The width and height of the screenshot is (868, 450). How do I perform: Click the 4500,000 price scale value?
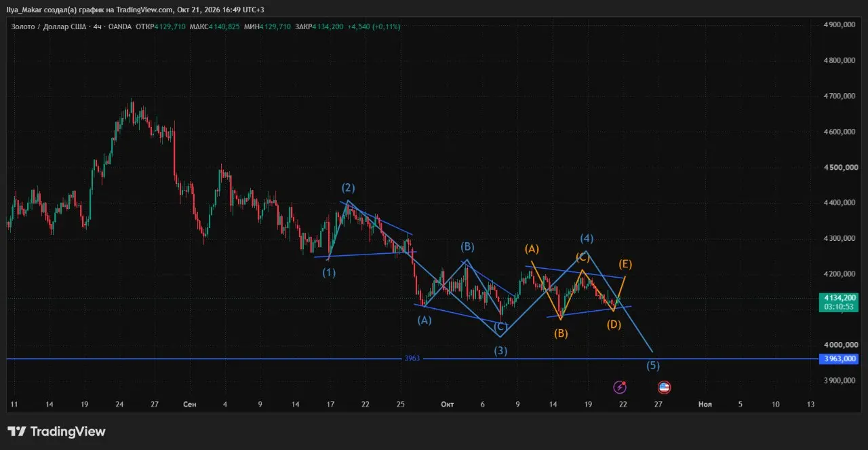[840, 168]
